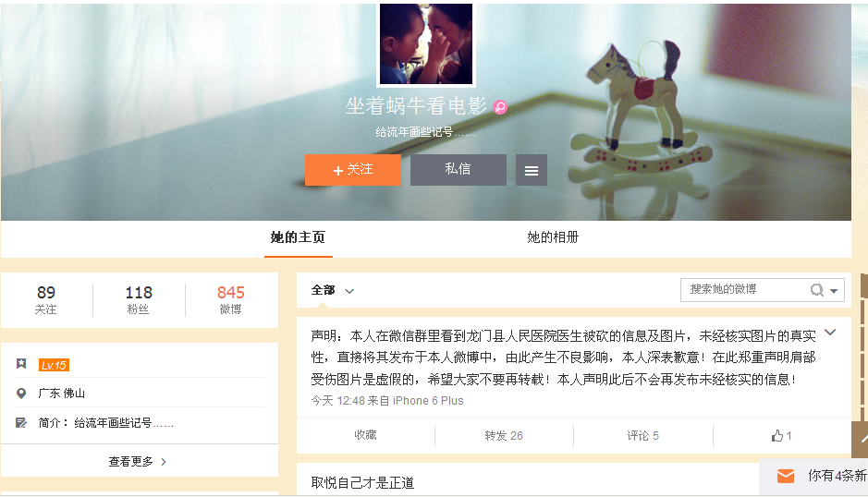Image resolution: width=868 pixels, height=497 pixels.
Task: Open the 转发 26 repost link
Action: click(x=504, y=436)
